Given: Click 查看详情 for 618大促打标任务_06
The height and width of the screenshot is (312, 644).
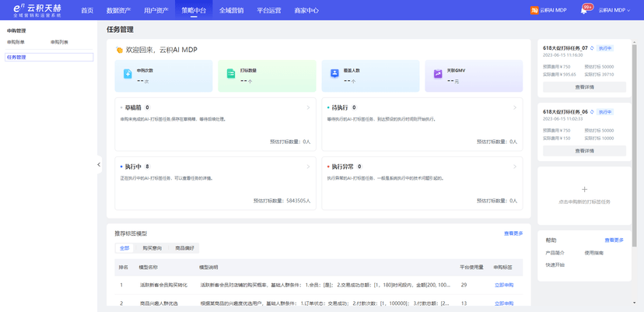Looking at the screenshot, I should point(584,150).
